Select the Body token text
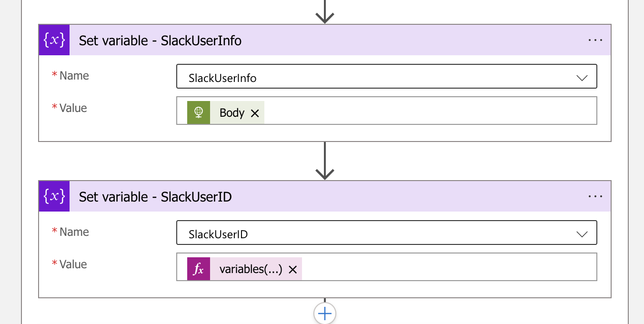Viewport: 644px width, 324px height. pyautogui.click(x=231, y=113)
